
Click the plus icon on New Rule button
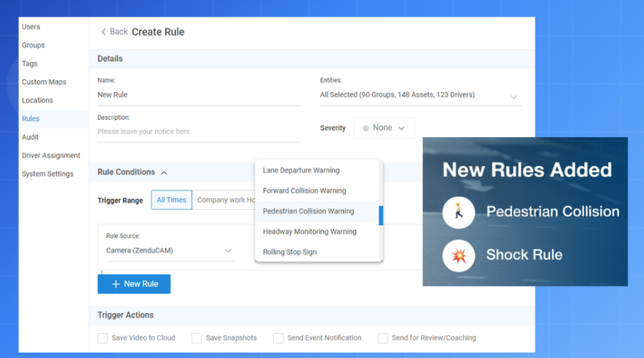point(116,284)
